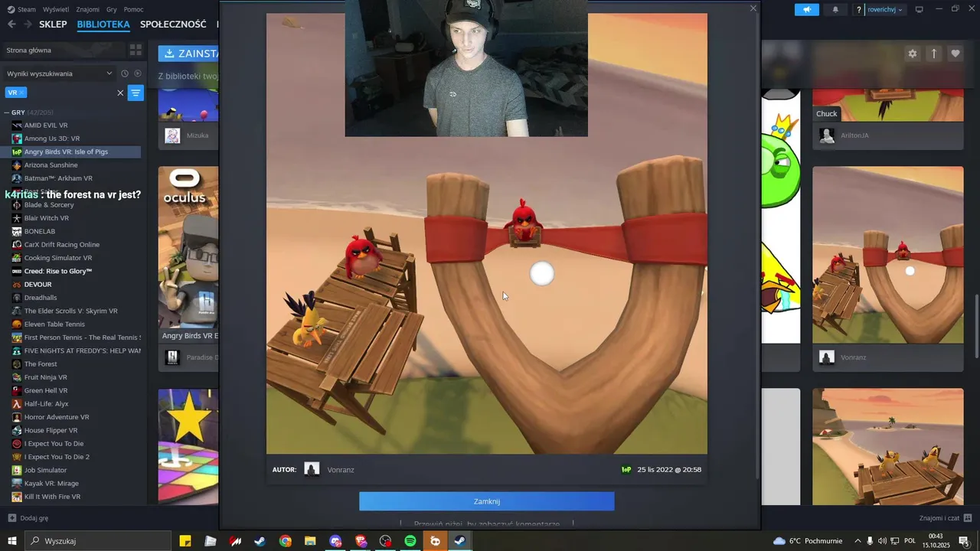Switch to the BIBLIOTEKA tab

pyautogui.click(x=103, y=24)
